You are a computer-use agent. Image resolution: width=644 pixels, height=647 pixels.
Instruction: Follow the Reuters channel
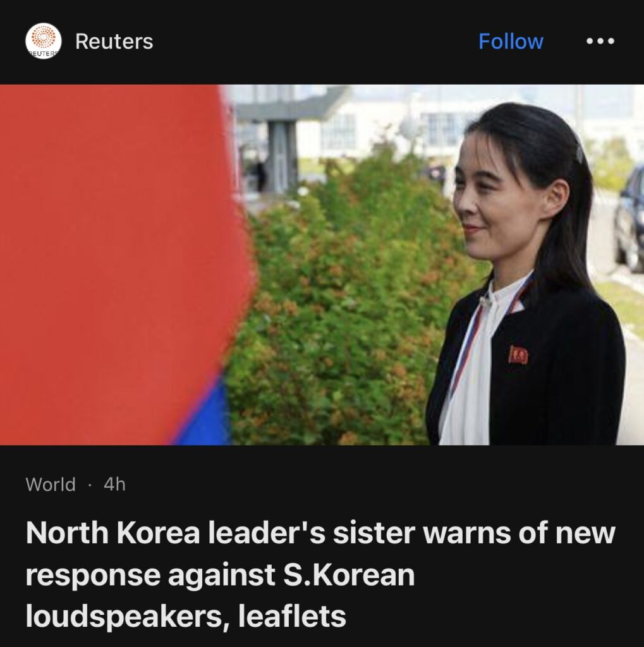click(511, 41)
